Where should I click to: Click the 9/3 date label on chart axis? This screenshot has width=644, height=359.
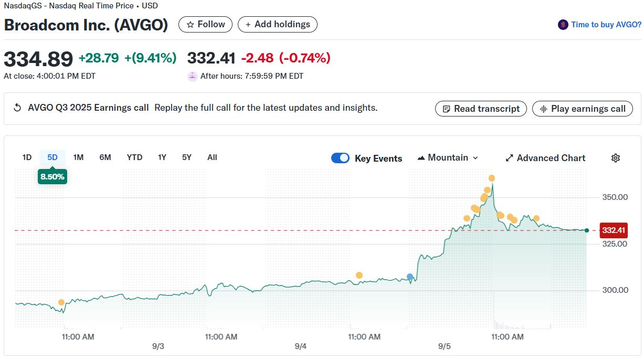point(157,346)
